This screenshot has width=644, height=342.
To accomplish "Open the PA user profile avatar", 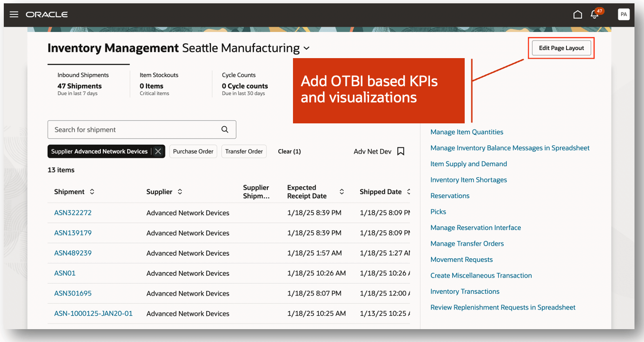I will pyautogui.click(x=624, y=14).
